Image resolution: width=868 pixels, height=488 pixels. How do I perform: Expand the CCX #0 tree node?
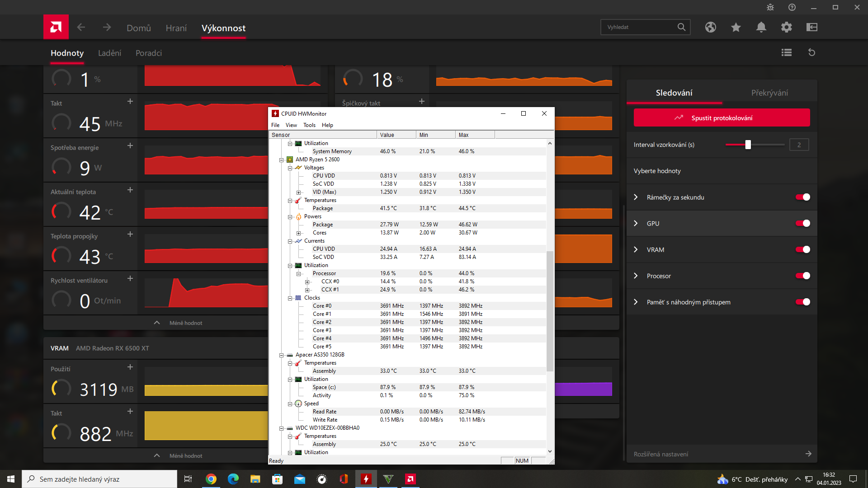pos(307,282)
